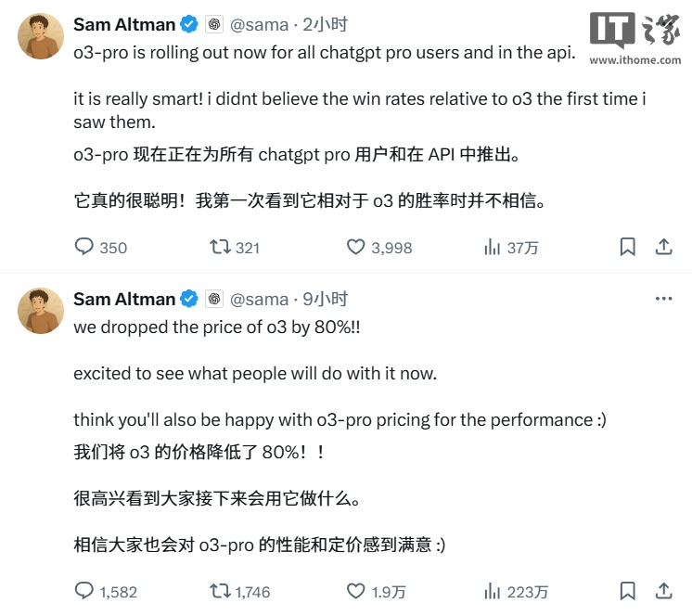Screen dimensions: 692x616
Task: Click the Sam Altman name on first tweet
Action: pos(123,24)
